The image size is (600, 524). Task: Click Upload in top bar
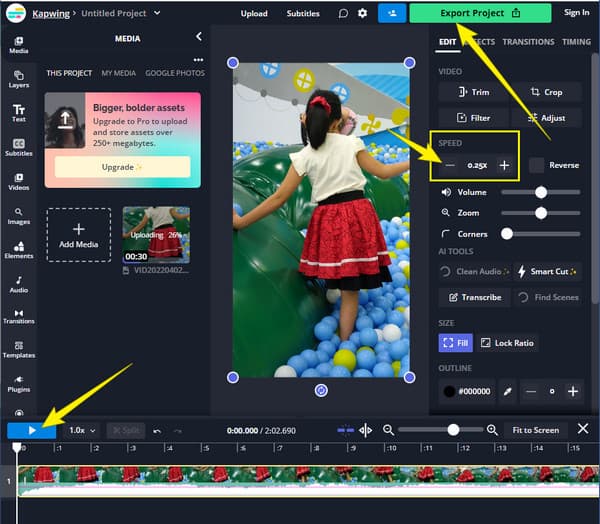point(254,13)
